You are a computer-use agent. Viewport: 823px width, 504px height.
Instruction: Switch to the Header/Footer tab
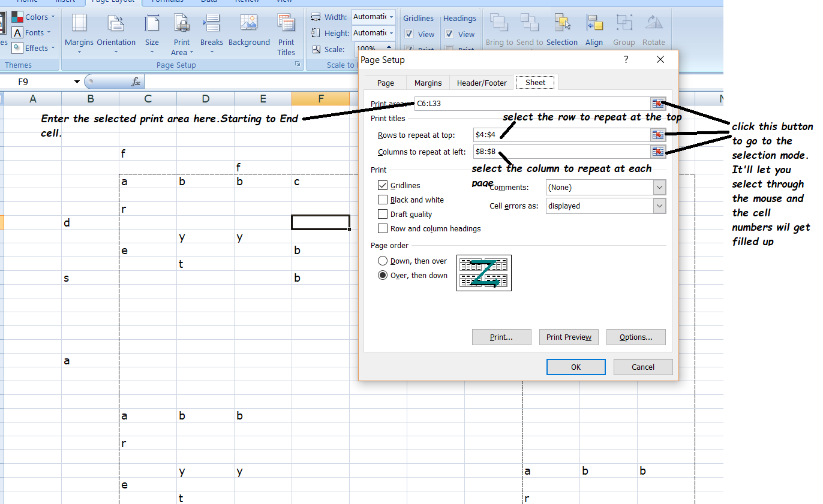coord(481,83)
